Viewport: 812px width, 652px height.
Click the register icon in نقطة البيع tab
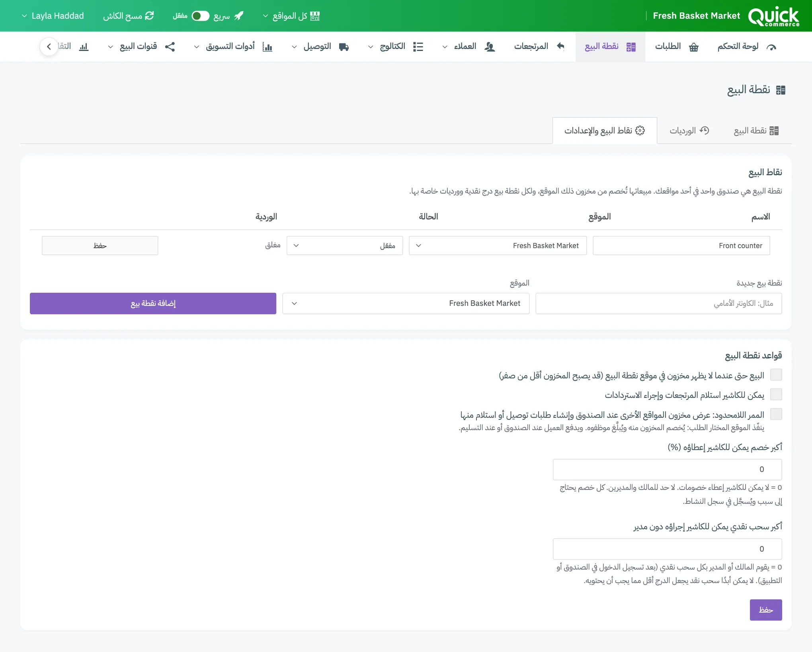[774, 131]
